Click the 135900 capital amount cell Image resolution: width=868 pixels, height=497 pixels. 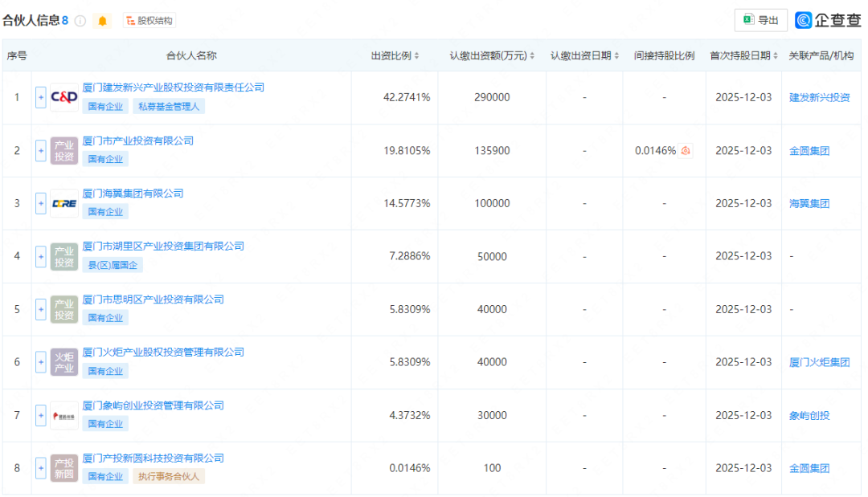pos(492,150)
